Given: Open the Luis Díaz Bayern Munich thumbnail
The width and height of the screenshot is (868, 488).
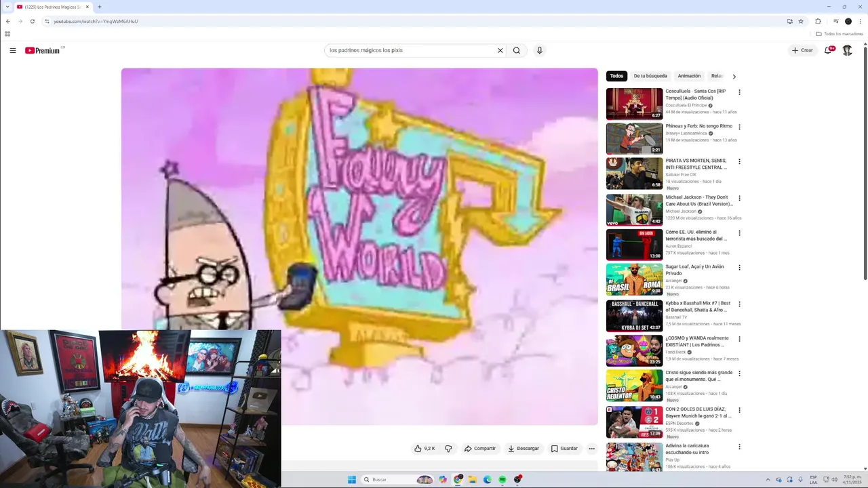Looking at the screenshot, I should point(634,422).
